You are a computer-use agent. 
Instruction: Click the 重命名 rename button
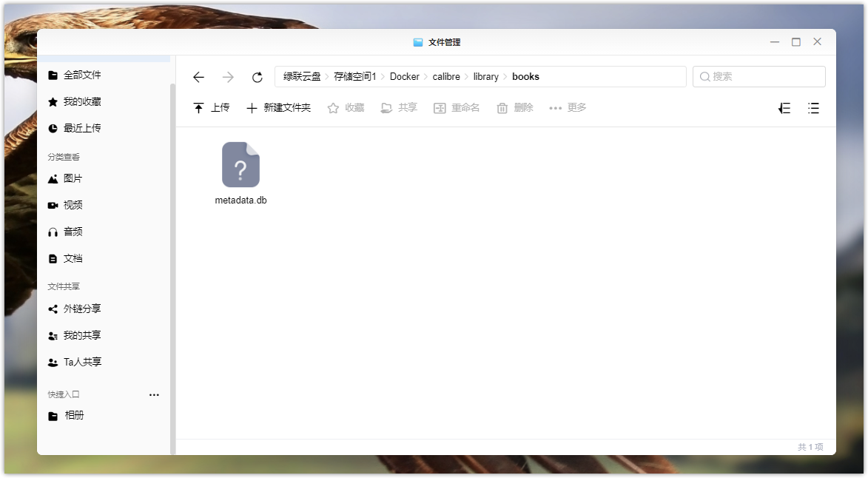click(x=456, y=108)
